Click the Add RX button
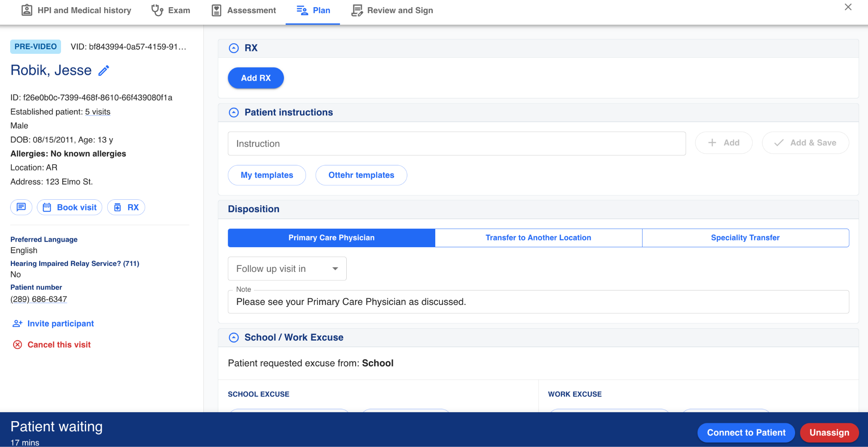 (256, 78)
